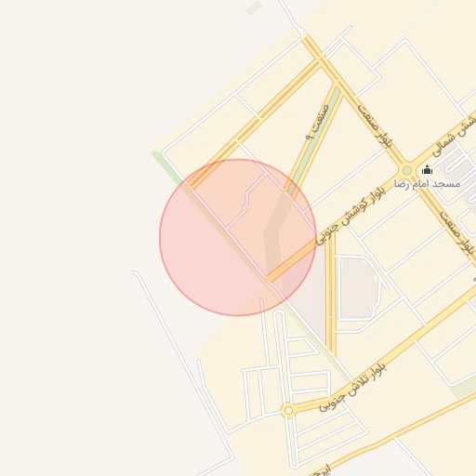Viewport: 476px width, 476px height.
Task: Click the بلوار تلاش جنوبی street label
Action: coord(352,388)
